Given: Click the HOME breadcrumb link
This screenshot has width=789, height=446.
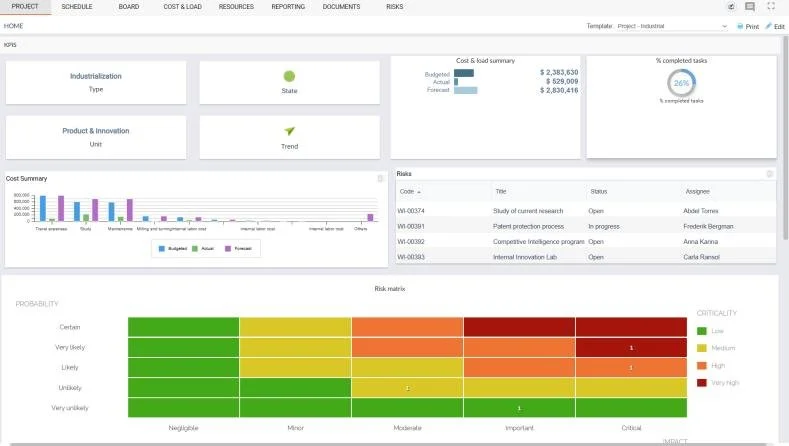Looking at the screenshot, I should 14,26.
